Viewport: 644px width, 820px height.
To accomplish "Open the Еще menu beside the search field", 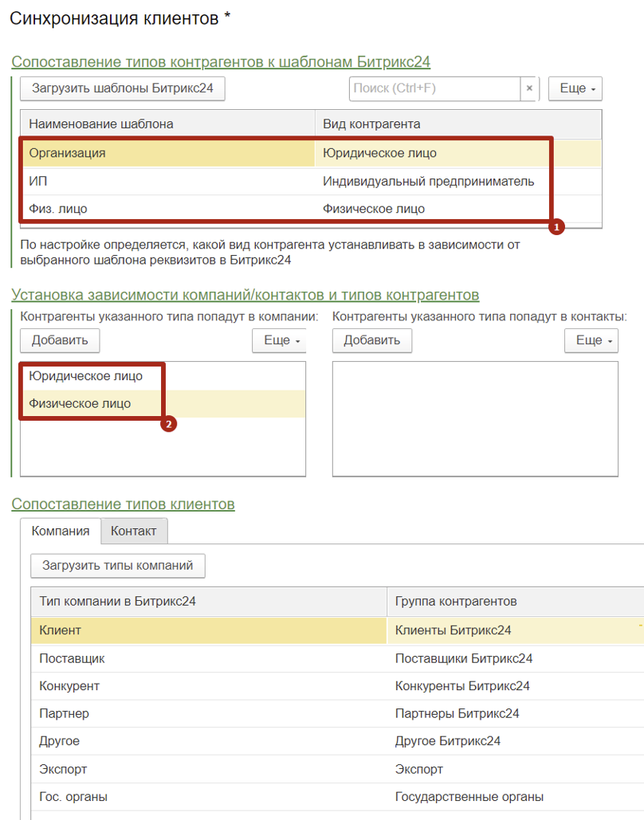I will pyautogui.click(x=575, y=88).
